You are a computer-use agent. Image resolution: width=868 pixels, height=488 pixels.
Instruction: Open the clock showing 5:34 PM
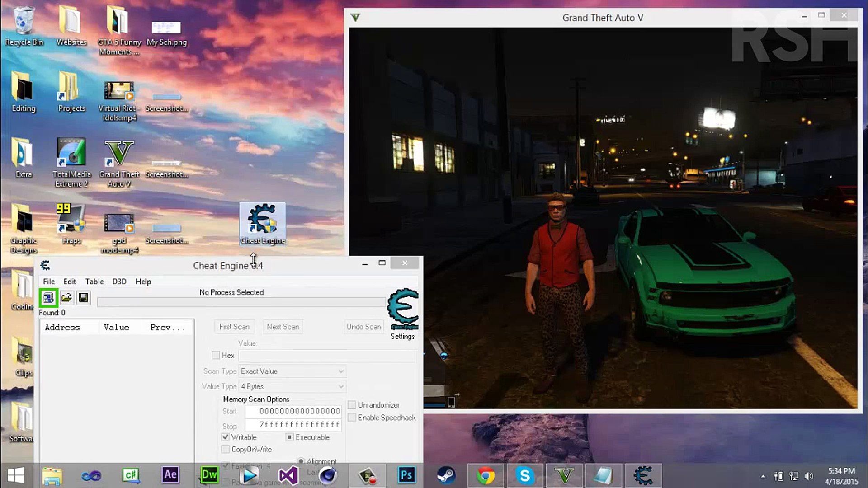(841, 476)
